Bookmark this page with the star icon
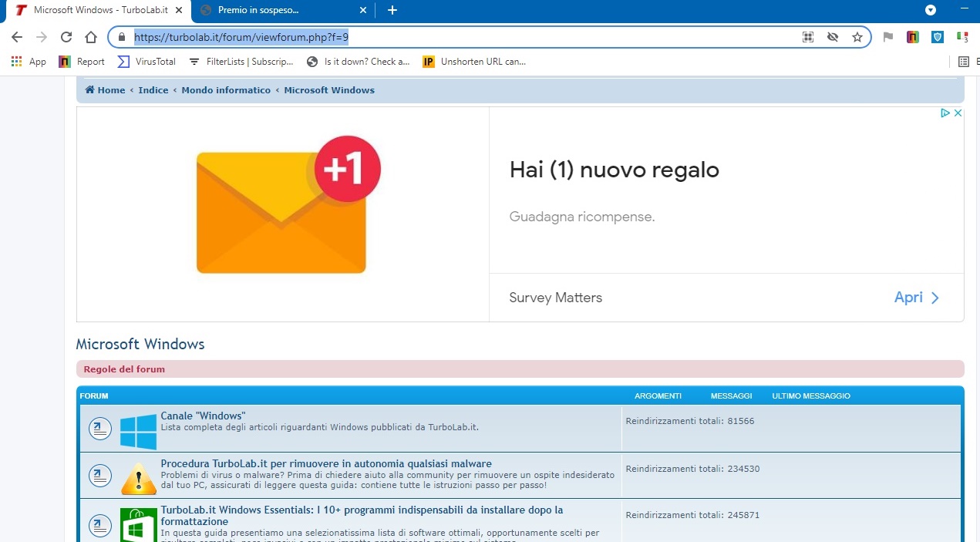 tap(857, 37)
